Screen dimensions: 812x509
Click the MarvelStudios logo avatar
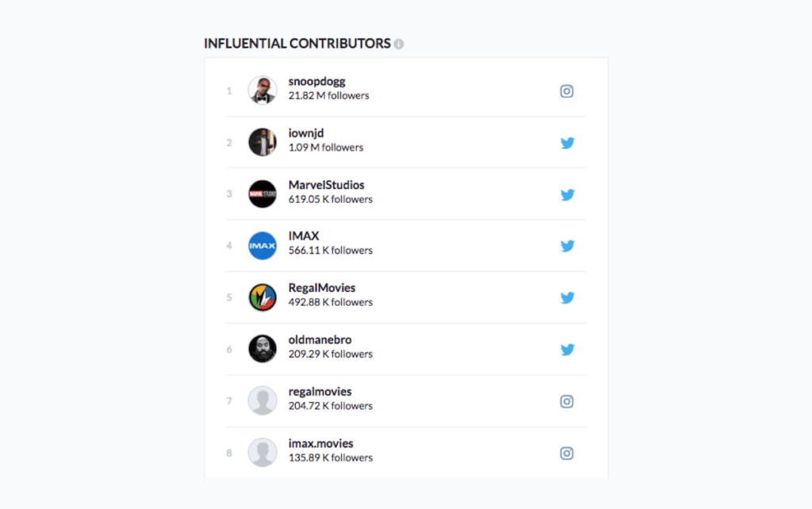[262, 194]
